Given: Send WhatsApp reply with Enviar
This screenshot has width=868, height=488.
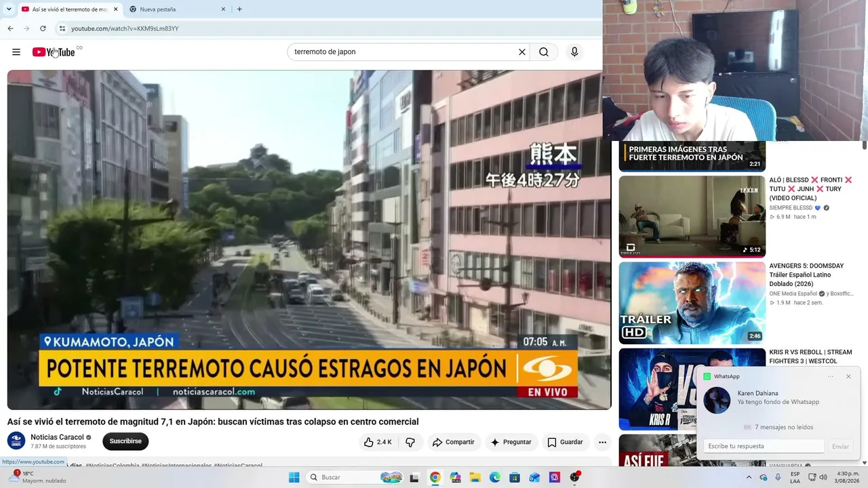Looking at the screenshot, I should [840, 446].
